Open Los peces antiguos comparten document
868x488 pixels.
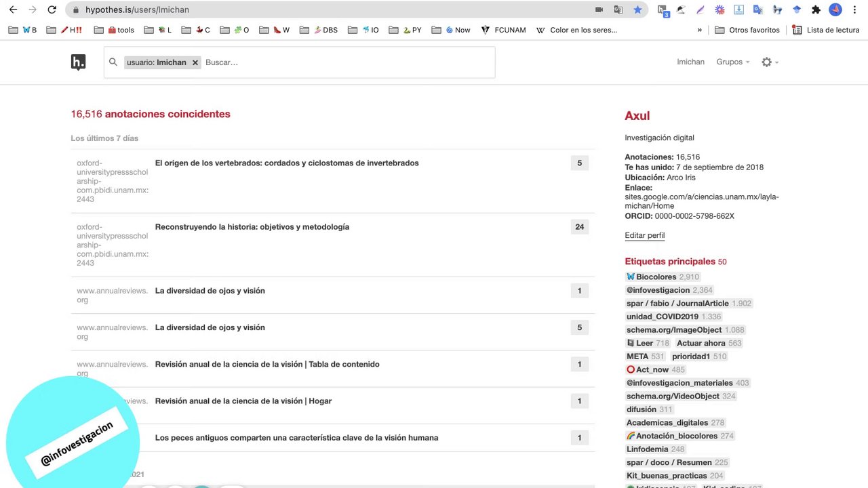pos(296,438)
